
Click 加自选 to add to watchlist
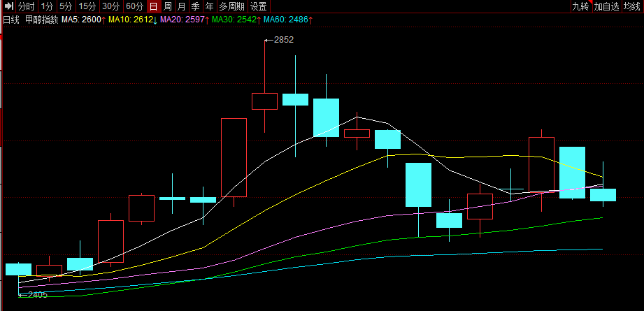point(607,6)
